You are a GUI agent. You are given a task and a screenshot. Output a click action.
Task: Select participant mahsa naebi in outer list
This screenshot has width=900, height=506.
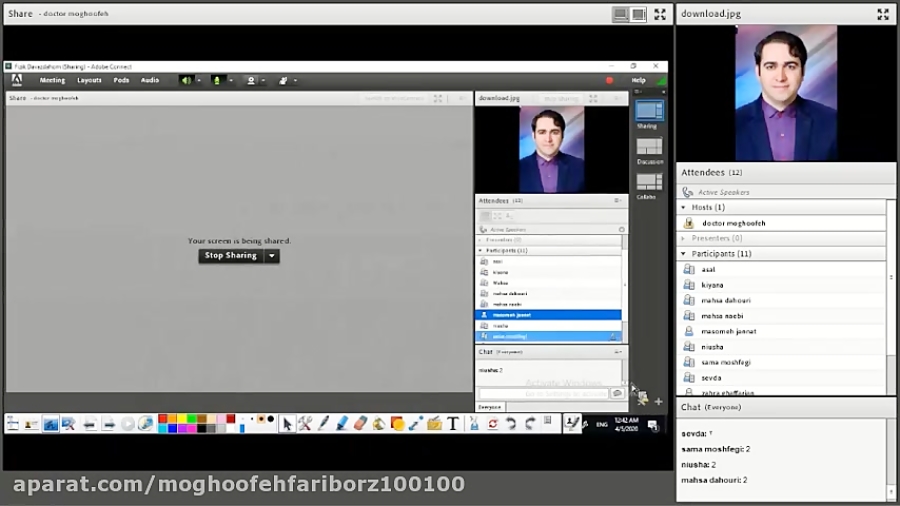pyautogui.click(x=783, y=316)
